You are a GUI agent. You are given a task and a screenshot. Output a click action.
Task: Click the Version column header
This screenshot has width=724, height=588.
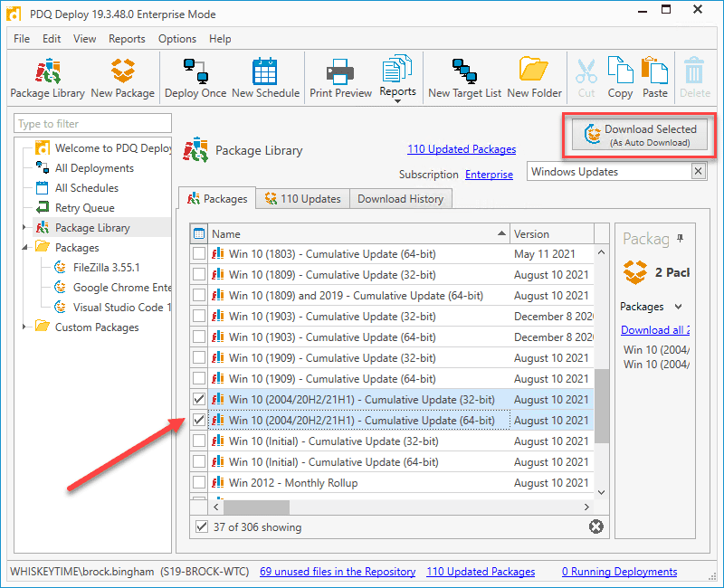tap(552, 234)
